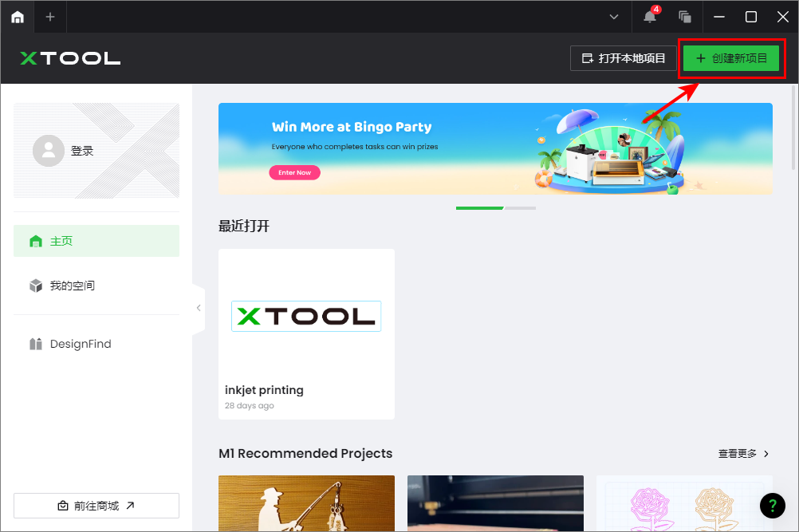Select the second banner indicator bar
Viewport: 799px width, 532px height.
[520, 208]
